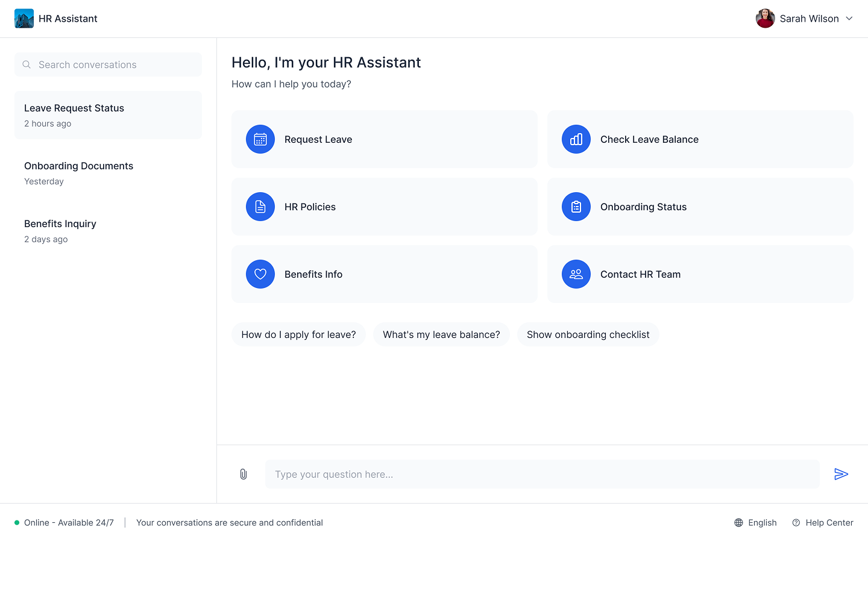Open the Help Center link
Image resolution: width=868 pixels, height=600 pixels.
[x=823, y=523]
